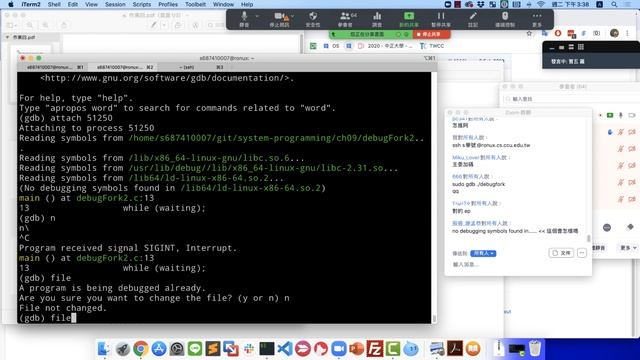This screenshot has height=360, width=640.
Task: Open Trash in the dock
Action: (x=535, y=349)
